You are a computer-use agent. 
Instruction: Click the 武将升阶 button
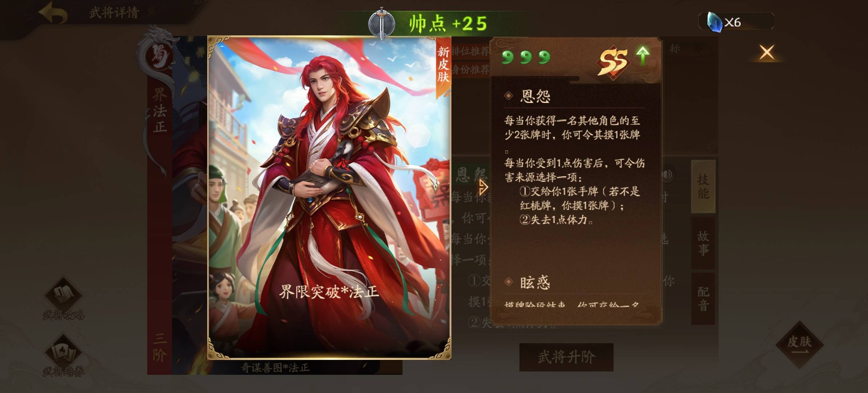pyautogui.click(x=566, y=357)
